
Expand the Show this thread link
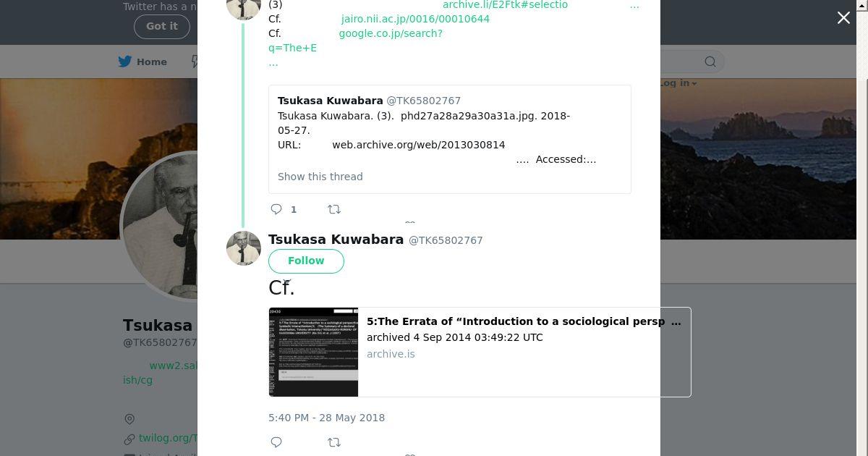[320, 177]
